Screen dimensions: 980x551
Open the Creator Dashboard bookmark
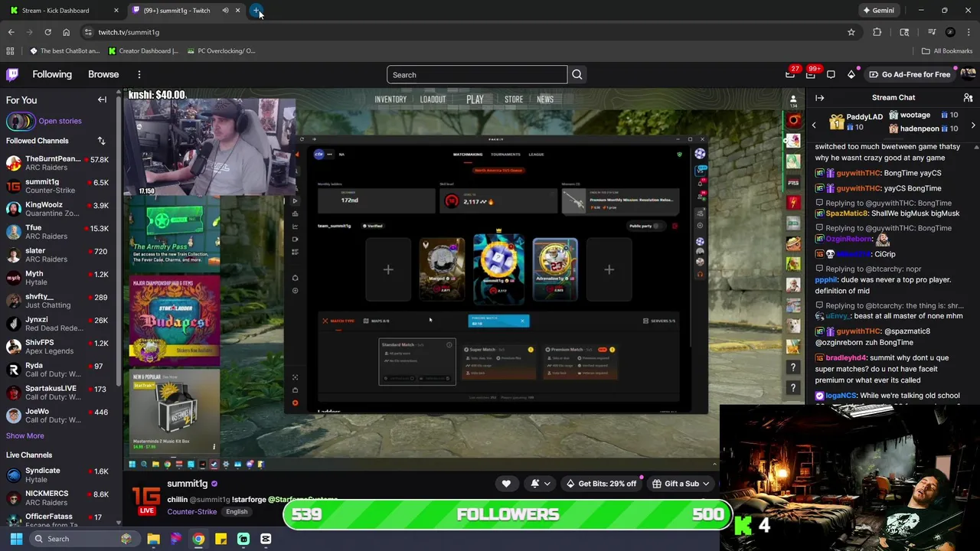[143, 51]
